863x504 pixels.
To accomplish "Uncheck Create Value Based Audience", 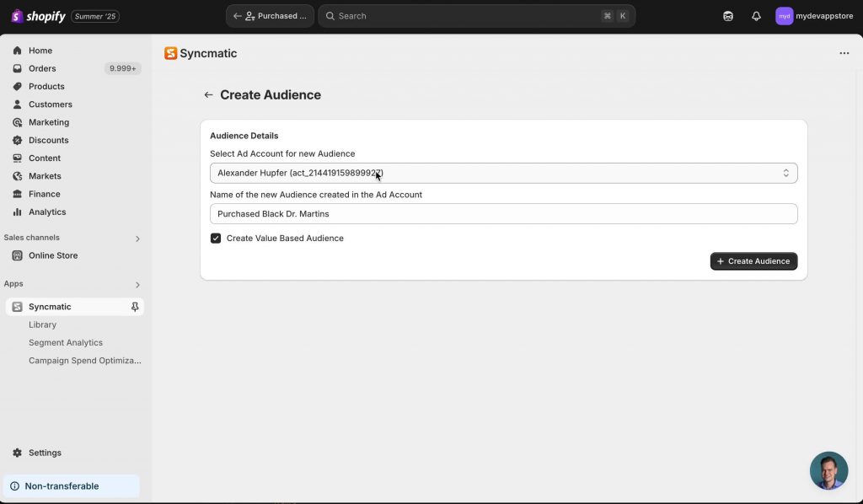I will (x=216, y=239).
